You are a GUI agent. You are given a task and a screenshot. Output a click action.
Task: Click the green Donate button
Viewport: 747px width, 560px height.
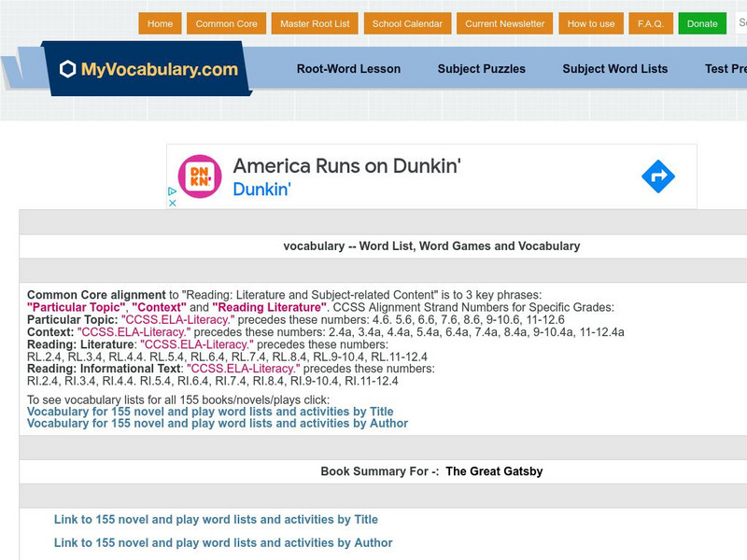point(701,23)
